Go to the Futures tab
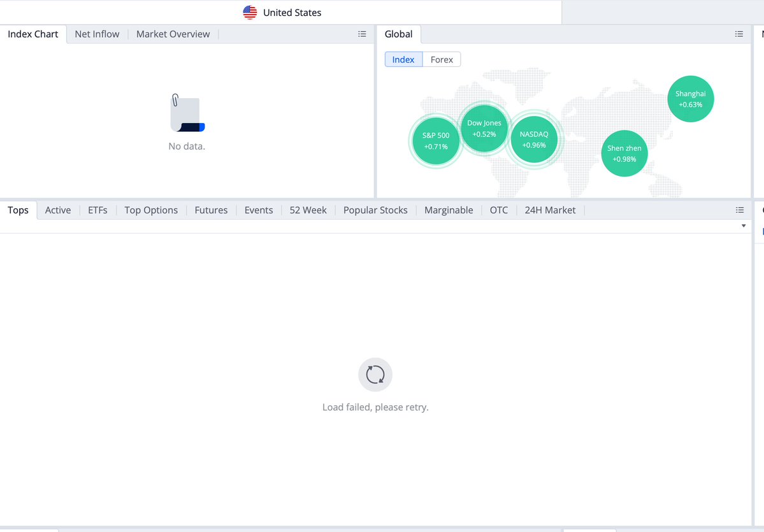 coord(211,210)
